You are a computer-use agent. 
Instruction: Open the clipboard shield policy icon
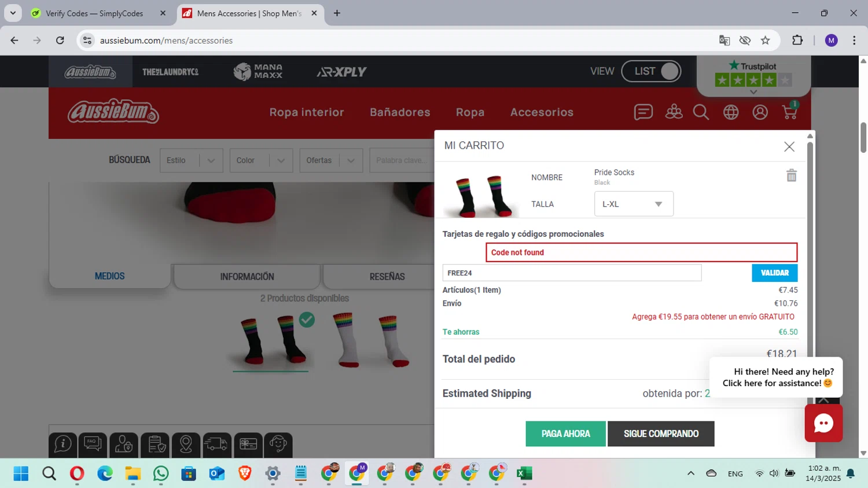[x=155, y=445]
